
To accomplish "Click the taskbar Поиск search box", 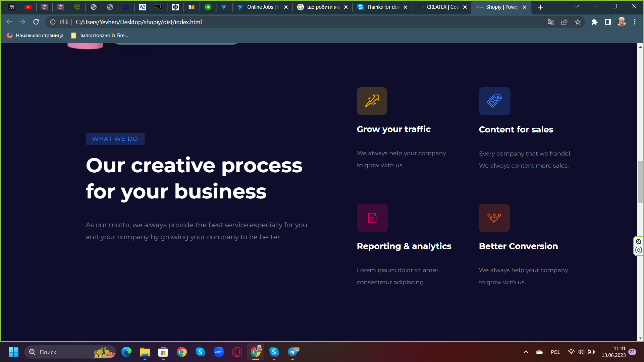I will tap(70, 352).
